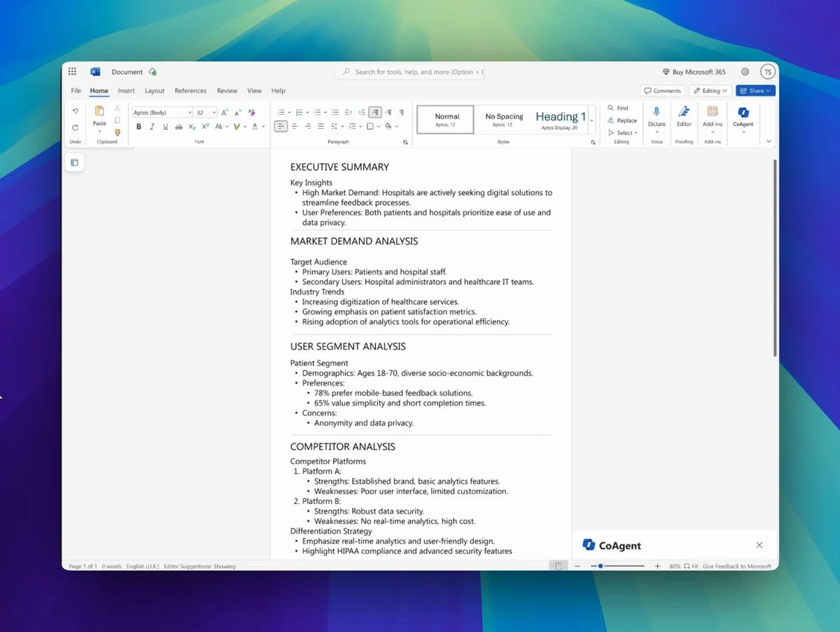Switch to the View tab
Viewport: 840px width, 632px height.
point(254,90)
